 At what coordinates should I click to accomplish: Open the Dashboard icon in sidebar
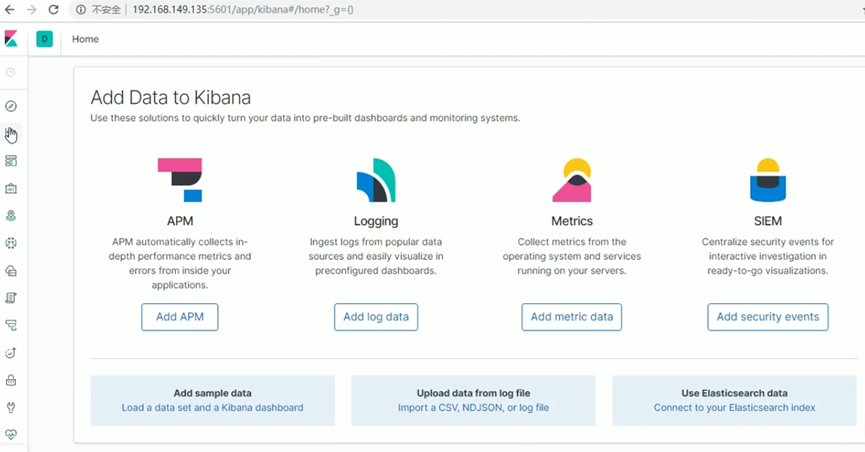tap(11, 161)
